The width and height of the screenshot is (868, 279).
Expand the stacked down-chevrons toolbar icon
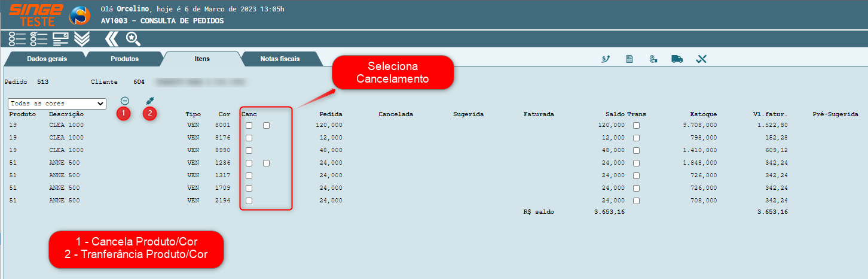(82, 39)
